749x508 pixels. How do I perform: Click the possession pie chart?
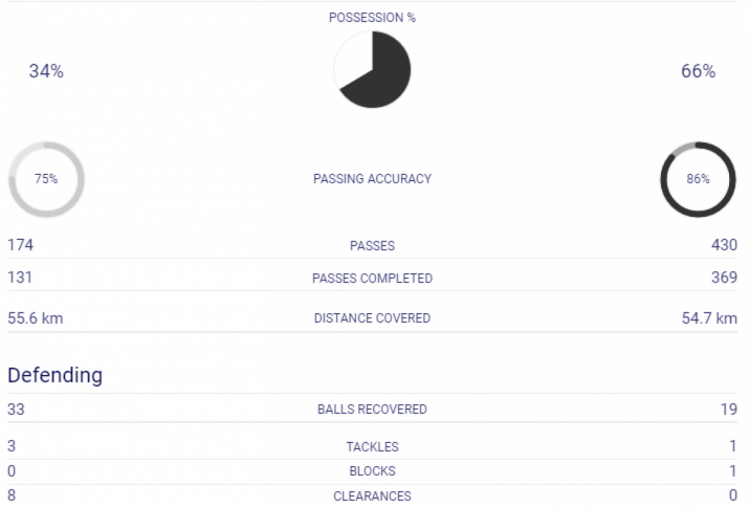click(x=372, y=70)
